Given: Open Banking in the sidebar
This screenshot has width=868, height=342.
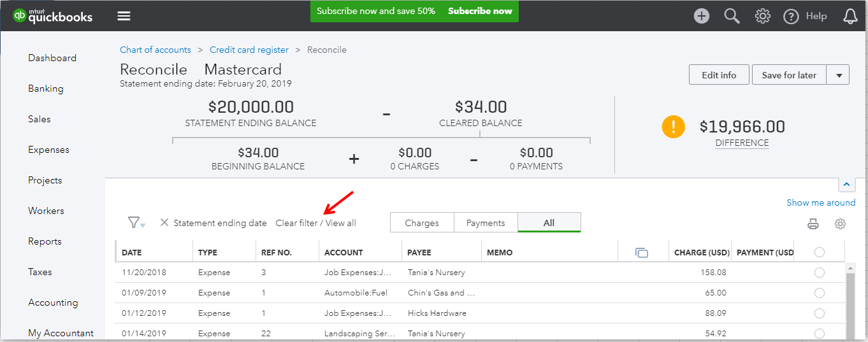Looking at the screenshot, I should click(x=46, y=89).
